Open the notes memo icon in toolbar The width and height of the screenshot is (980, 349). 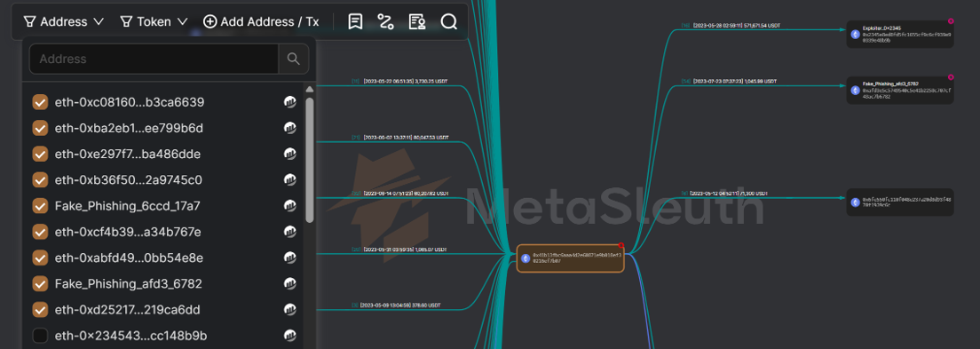coord(355,22)
